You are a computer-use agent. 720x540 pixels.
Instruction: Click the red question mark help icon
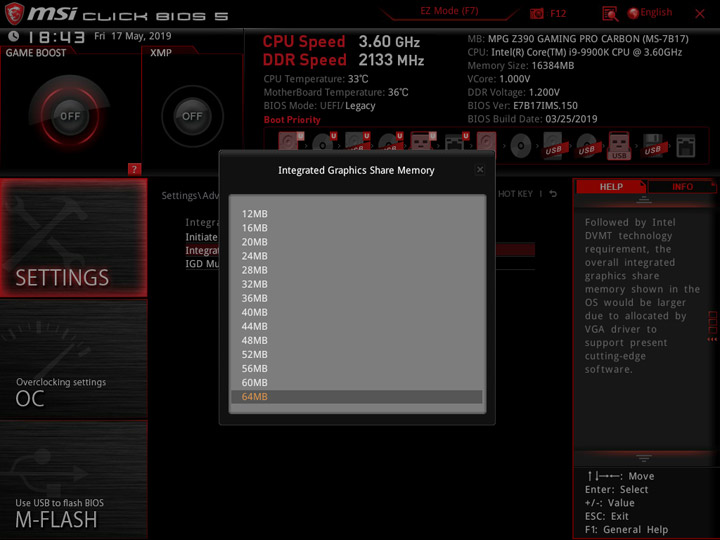(x=134, y=169)
